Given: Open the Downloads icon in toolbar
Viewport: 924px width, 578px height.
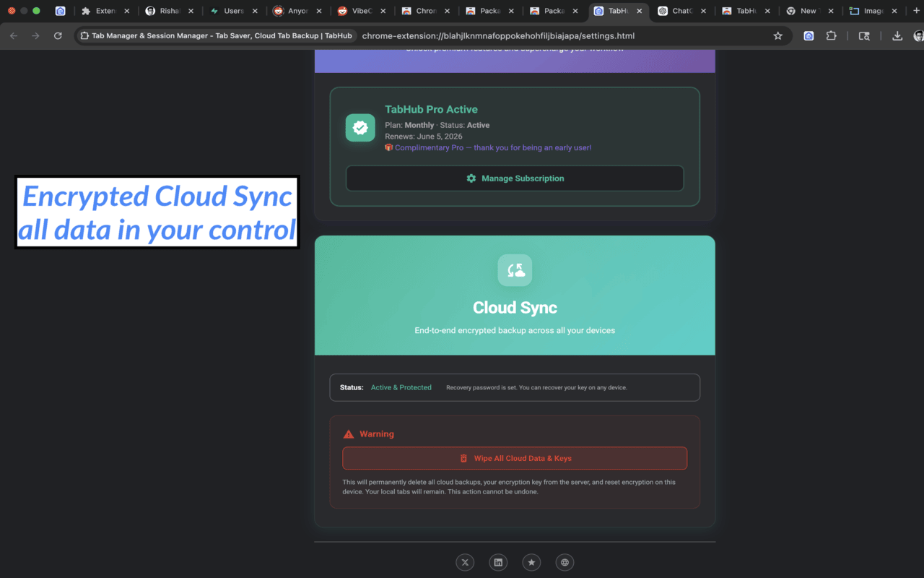Looking at the screenshot, I should pos(897,35).
